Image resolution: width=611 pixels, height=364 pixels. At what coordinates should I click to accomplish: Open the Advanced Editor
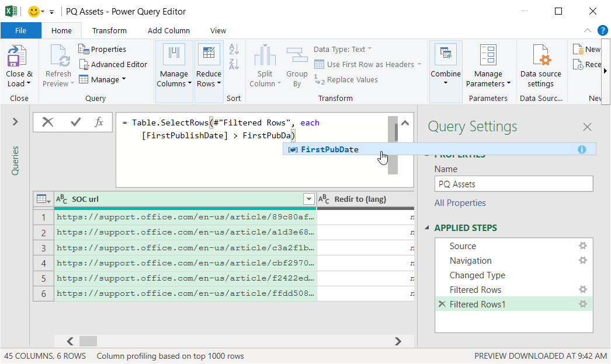[113, 64]
